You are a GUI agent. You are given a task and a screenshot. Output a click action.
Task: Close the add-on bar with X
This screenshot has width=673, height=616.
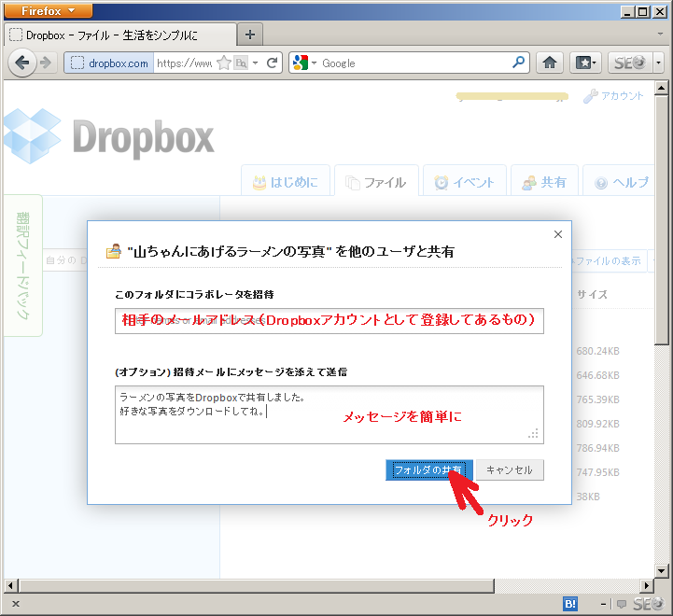16,604
